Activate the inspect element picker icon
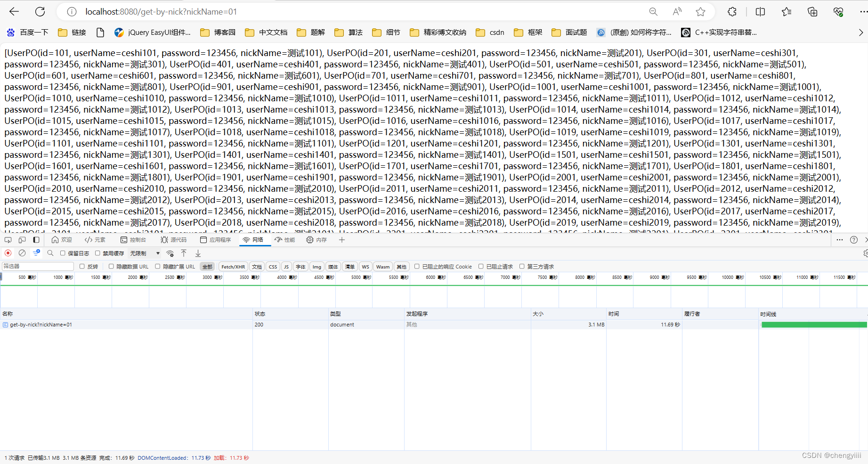The image size is (868, 464). (x=8, y=240)
